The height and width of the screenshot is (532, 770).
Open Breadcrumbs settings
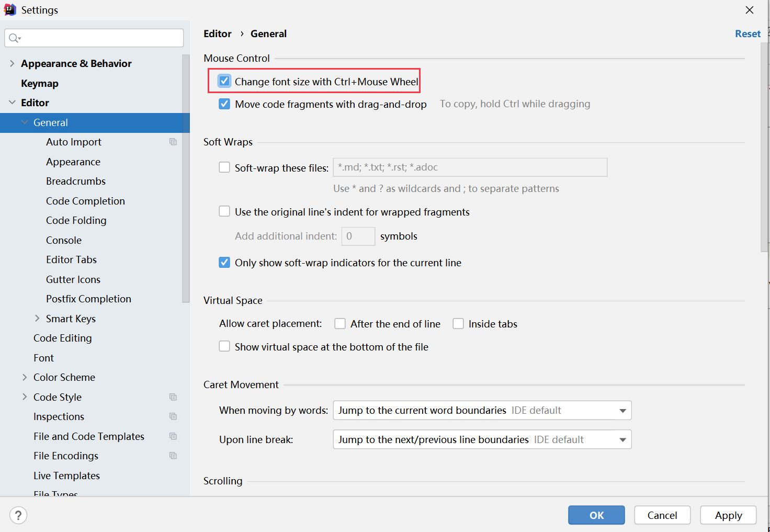click(x=76, y=181)
